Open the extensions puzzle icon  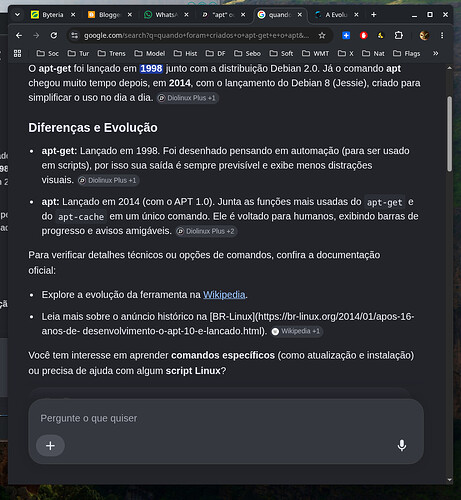pyautogui.click(x=399, y=35)
